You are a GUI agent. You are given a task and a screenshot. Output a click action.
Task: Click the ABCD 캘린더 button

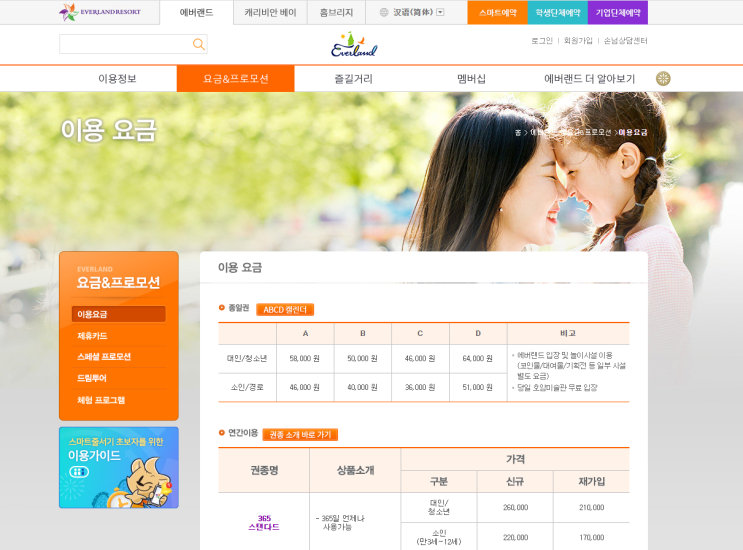pos(285,309)
